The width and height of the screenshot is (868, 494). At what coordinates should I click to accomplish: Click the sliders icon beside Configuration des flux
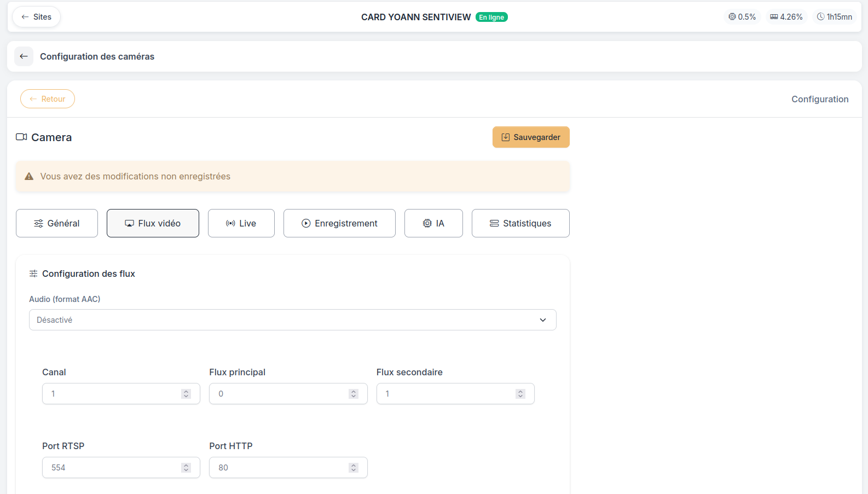pos(33,274)
